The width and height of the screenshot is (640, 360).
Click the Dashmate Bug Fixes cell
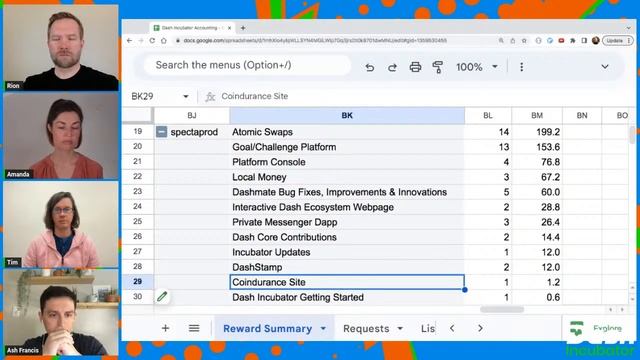(x=347, y=192)
